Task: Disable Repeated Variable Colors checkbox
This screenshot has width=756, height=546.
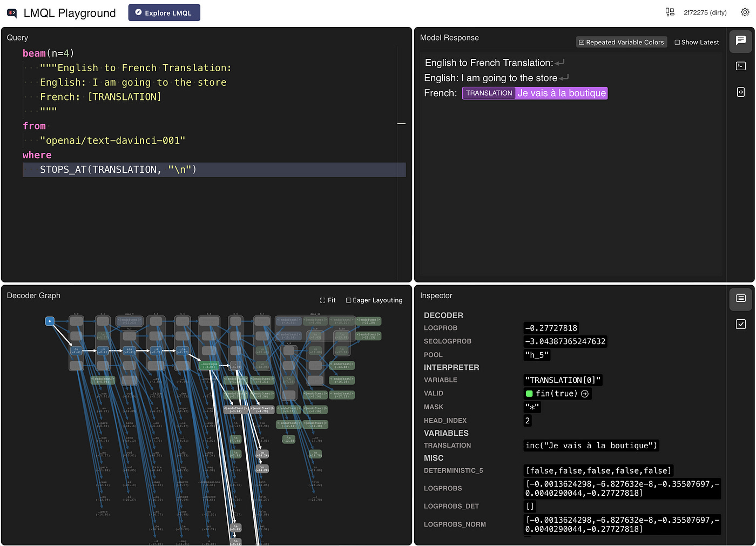Action: click(x=582, y=42)
